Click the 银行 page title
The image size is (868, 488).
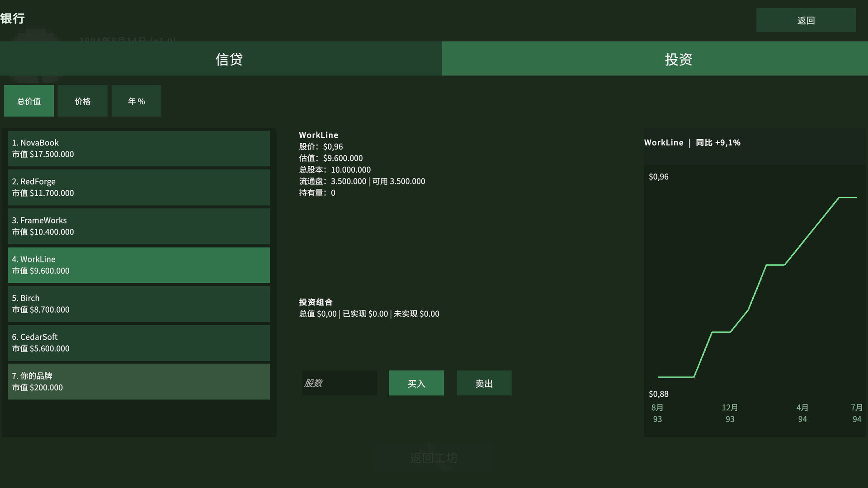[13, 19]
